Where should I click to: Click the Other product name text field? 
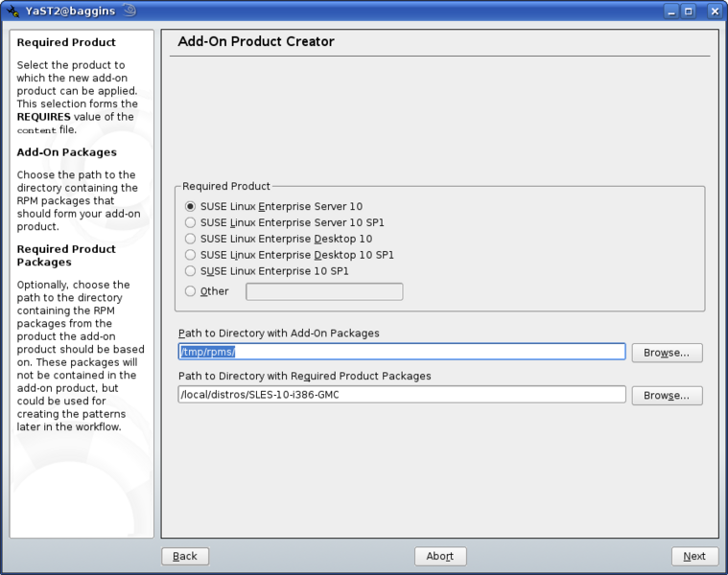coord(324,291)
